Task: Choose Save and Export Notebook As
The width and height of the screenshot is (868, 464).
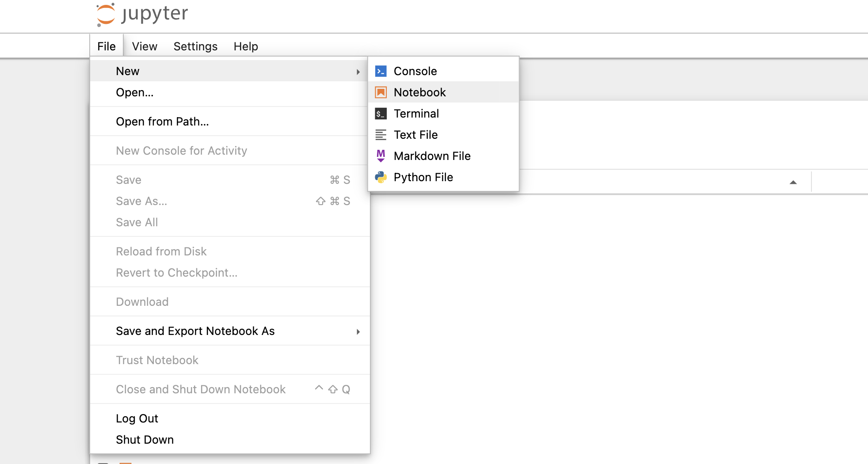Action: (x=230, y=331)
